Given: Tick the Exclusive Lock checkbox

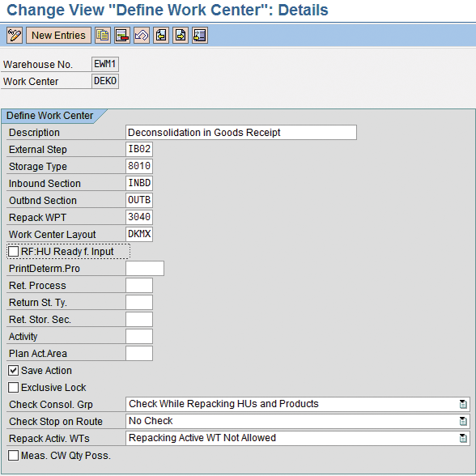Looking at the screenshot, I should click(13, 387).
